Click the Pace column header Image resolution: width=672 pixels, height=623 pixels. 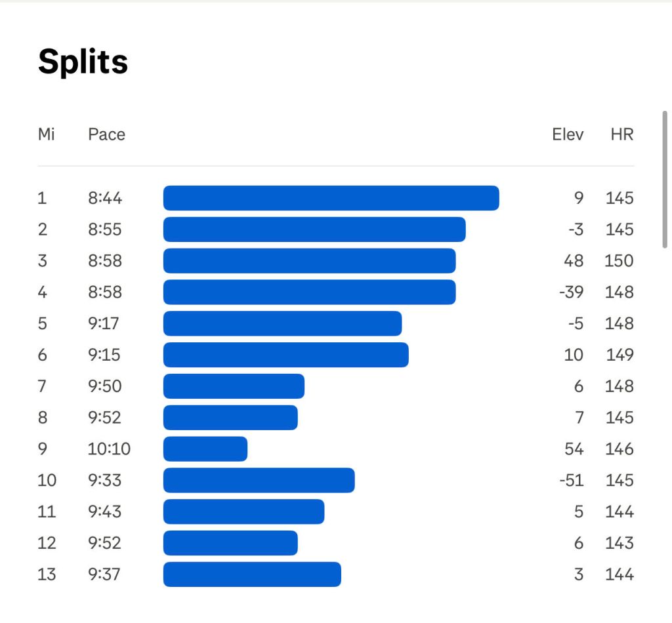click(x=106, y=134)
